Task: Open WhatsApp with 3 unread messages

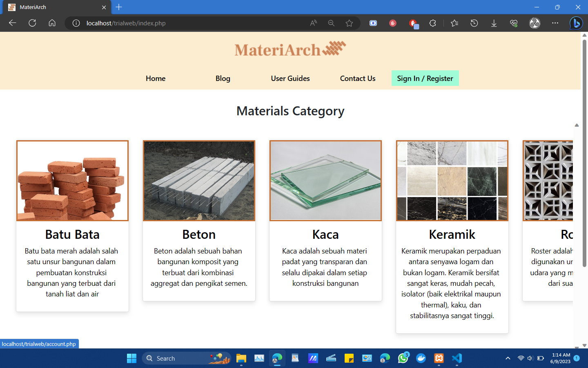Action: pyautogui.click(x=403, y=358)
